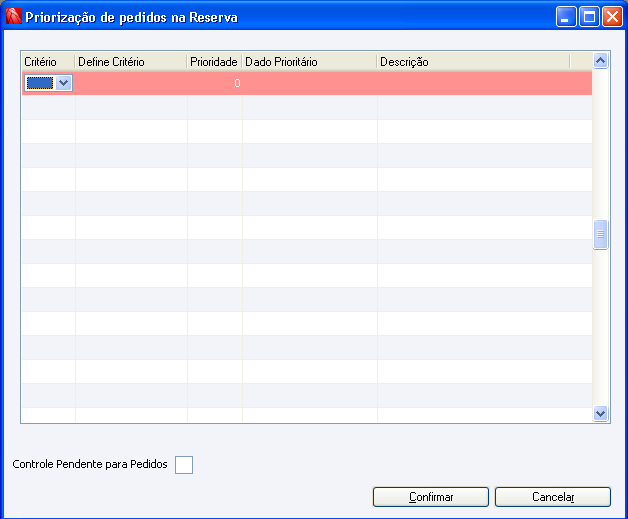This screenshot has height=519, width=628.
Task: Click the Confirmar button
Action: tap(431, 497)
